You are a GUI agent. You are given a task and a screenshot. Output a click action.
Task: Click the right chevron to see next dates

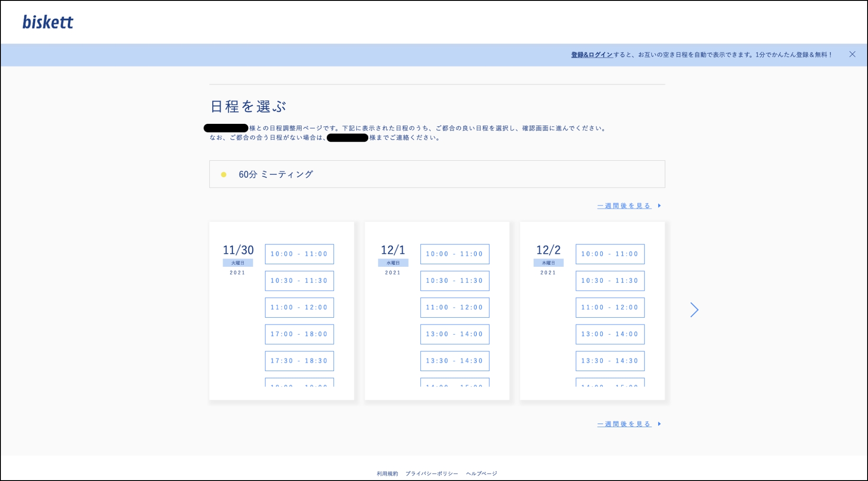(x=695, y=310)
